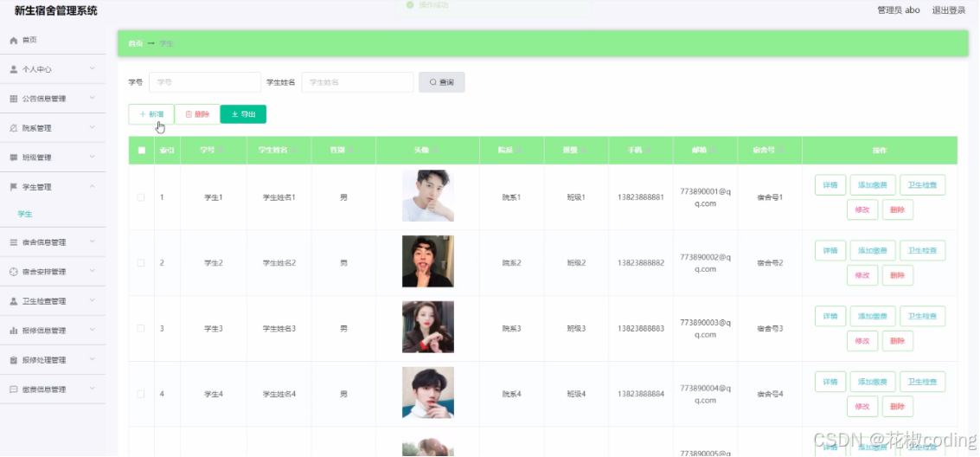The width and height of the screenshot is (980, 457).
Task: Click the list icon for 宿舍信息管理
Action: click(14, 242)
